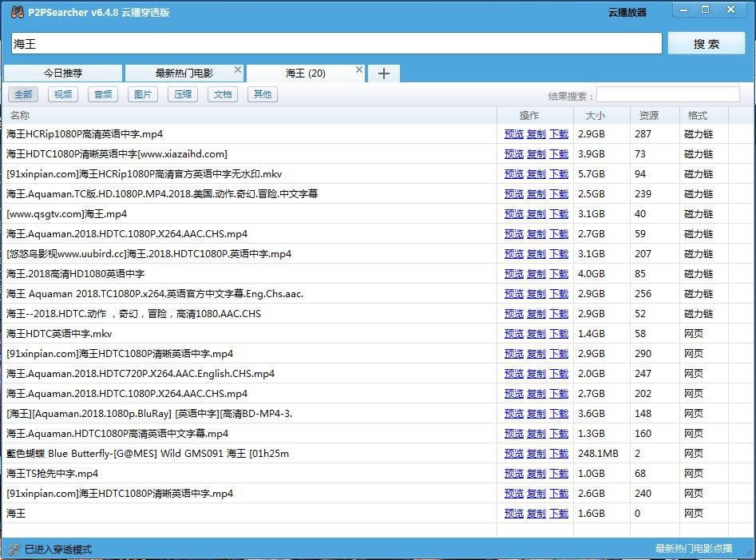Click the penetration mode status icon
Image resolution: width=756 pixels, height=560 pixels.
click(13, 549)
